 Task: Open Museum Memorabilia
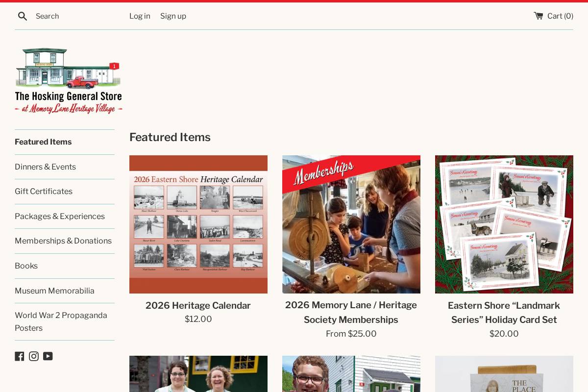pyautogui.click(x=54, y=291)
